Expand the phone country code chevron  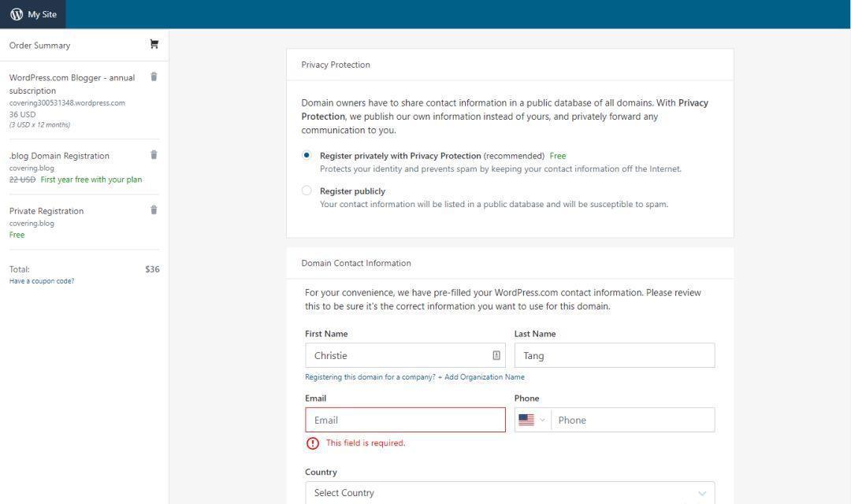pyautogui.click(x=542, y=420)
